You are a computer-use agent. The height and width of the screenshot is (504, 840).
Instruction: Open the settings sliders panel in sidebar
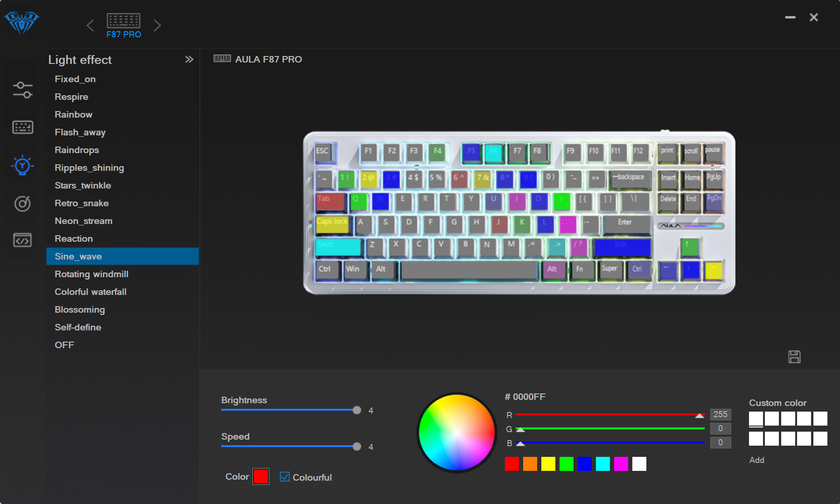click(22, 89)
